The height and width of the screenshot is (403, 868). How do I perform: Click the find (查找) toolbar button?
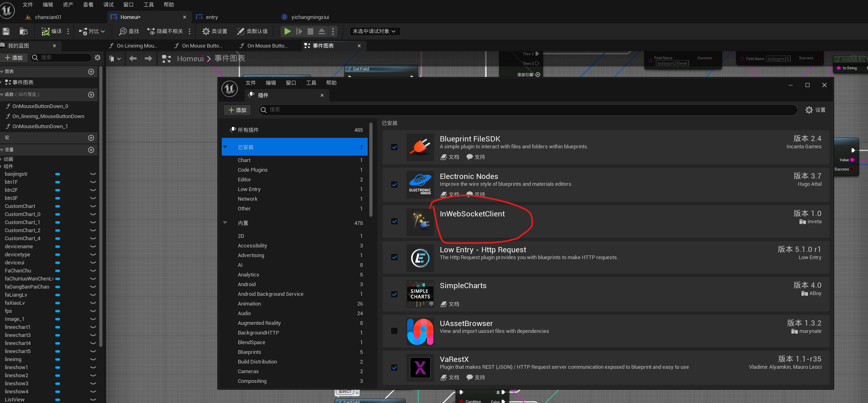(x=129, y=31)
